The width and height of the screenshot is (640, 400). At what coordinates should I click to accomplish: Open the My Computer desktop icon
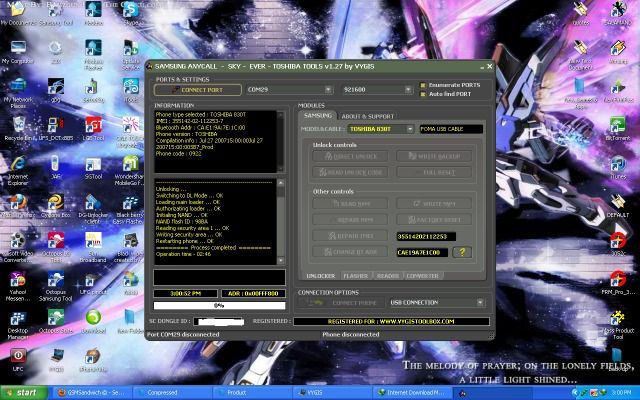click(x=18, y=53)
